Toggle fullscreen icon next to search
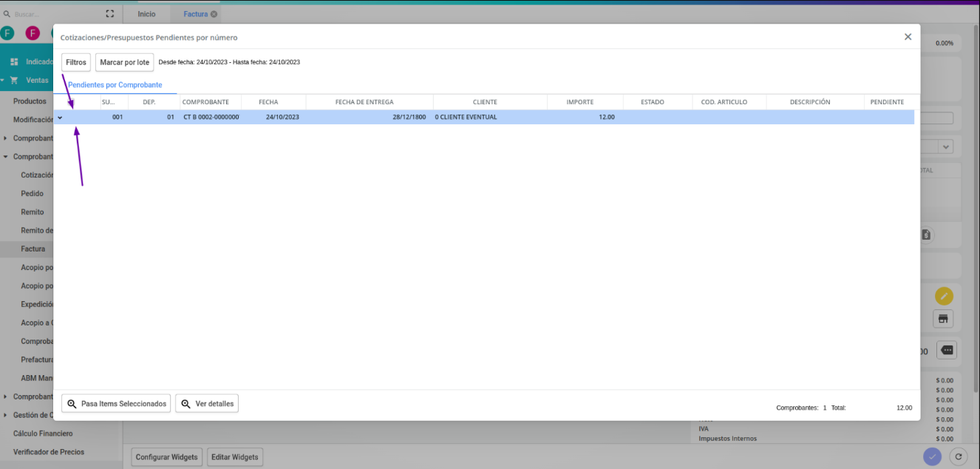The image size is (980, 469). 110,13
